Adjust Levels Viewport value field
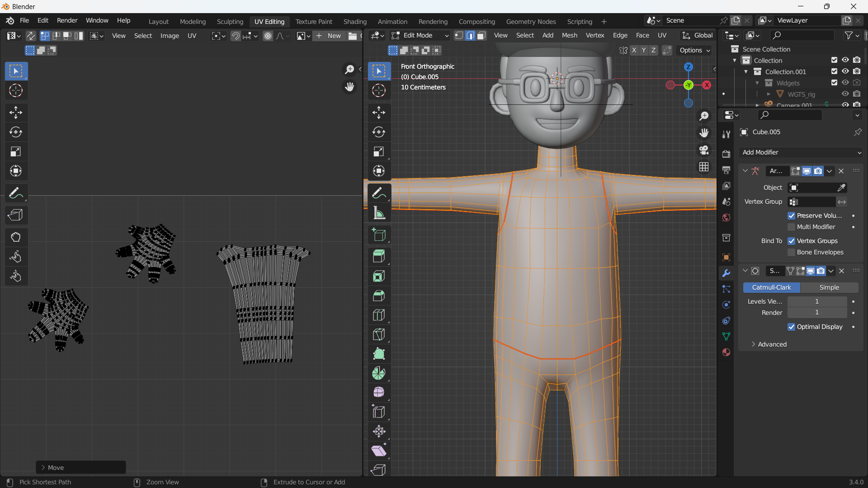 [x=817, y=301]
